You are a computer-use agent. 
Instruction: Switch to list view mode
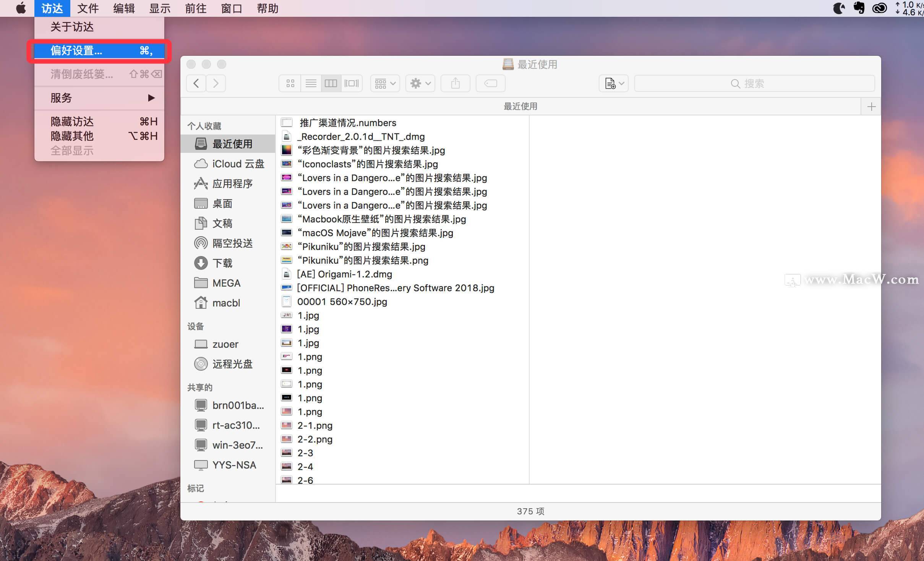[311, 83]
